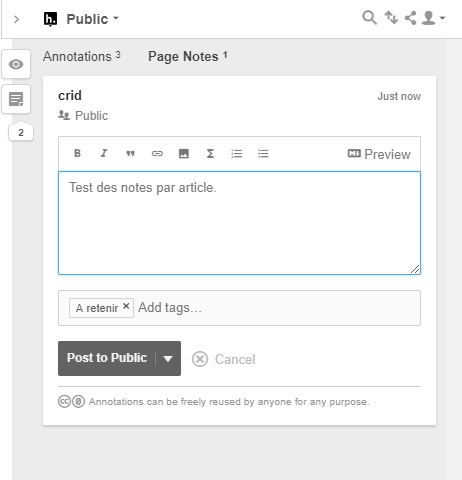Viewport: 462px width, 480px height.
Task: Share this page using the share icon
Action: click(x=410, y=18)
